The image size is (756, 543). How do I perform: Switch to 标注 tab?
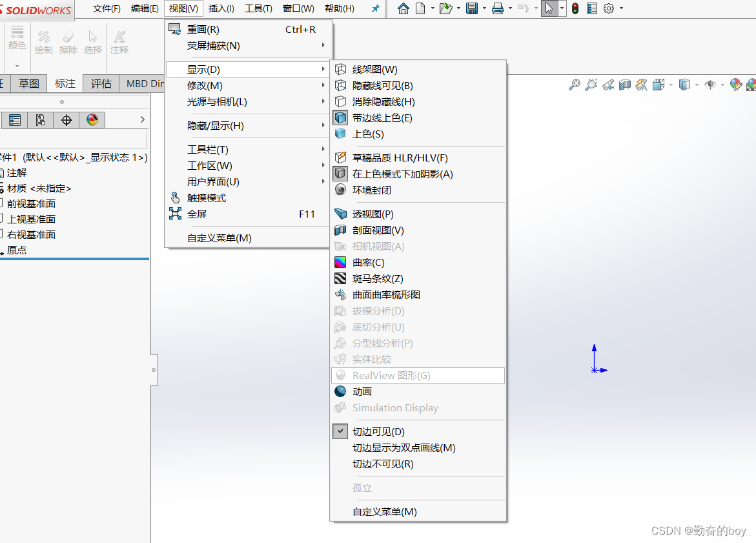click(65, 83)
